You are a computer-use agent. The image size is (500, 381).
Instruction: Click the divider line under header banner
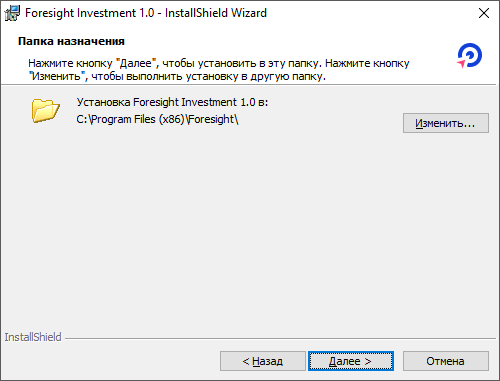pyautogui.click(x=250, y=84)
